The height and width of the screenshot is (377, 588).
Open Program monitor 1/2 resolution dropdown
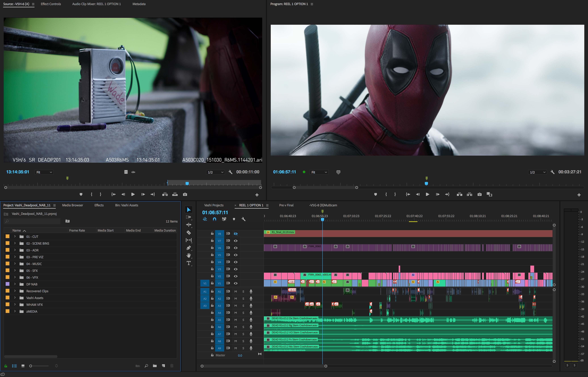click(x=537, y=172)
